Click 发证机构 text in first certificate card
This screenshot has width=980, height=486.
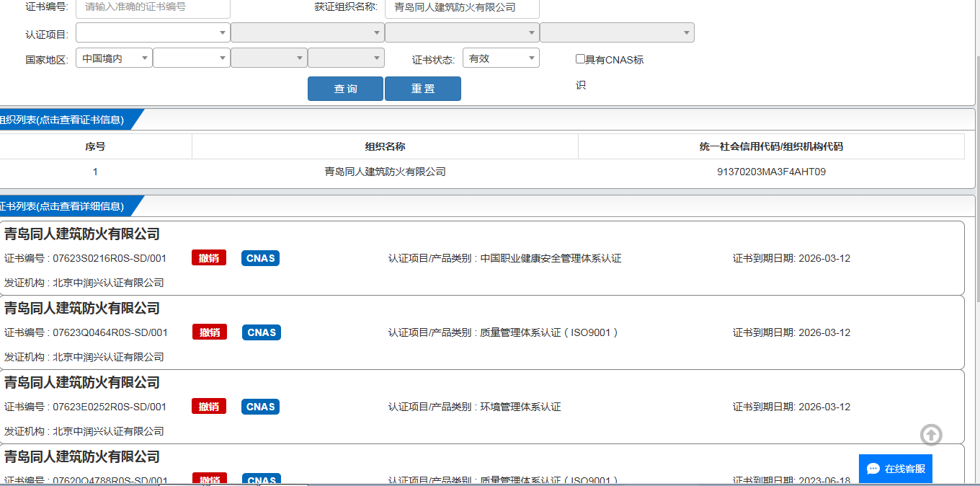[84, 283]
